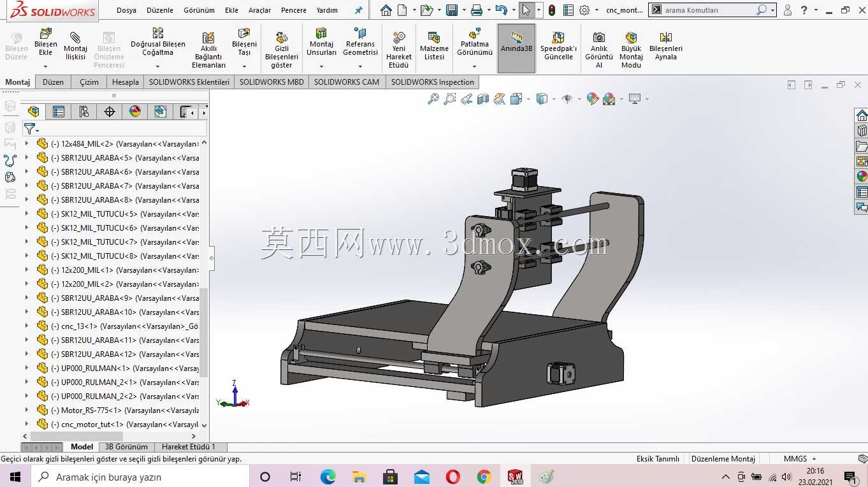This screenshot has height=487, width=868.
Task: Open the Malzeme Listesi tool
Action: [x=434, y=47]
